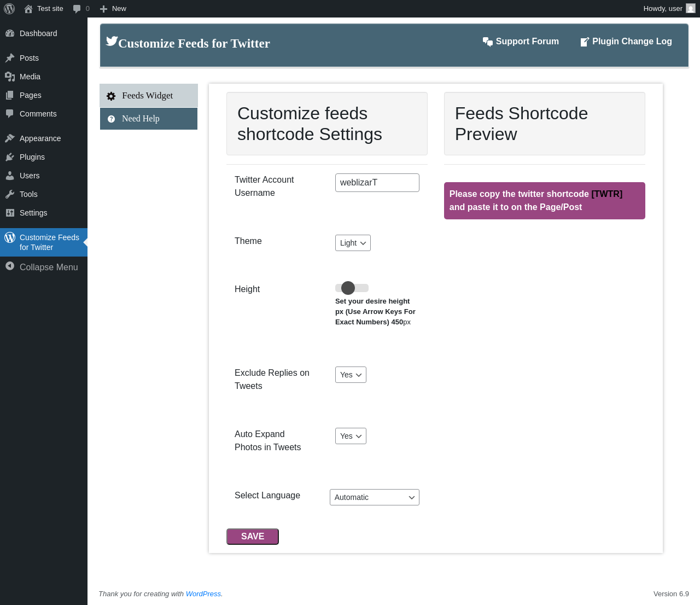The image size is (700, 605).
Task: Open Comments menu label in sidebar
Action: coord(38,114)
